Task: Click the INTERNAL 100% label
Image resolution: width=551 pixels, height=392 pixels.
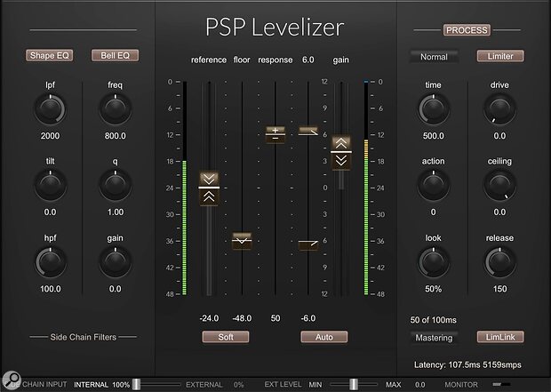Action: point(101,385)
